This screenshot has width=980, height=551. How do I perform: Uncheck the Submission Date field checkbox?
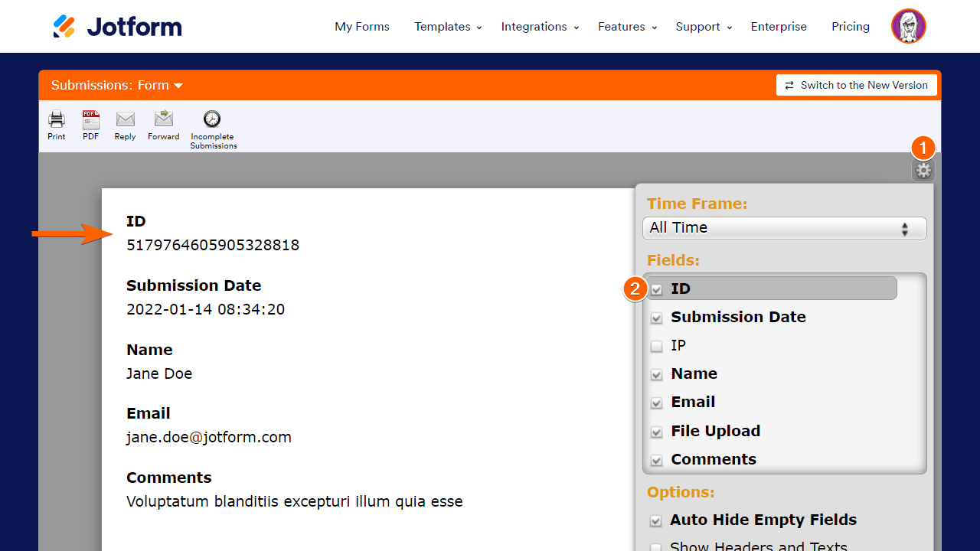coord(657,318)
